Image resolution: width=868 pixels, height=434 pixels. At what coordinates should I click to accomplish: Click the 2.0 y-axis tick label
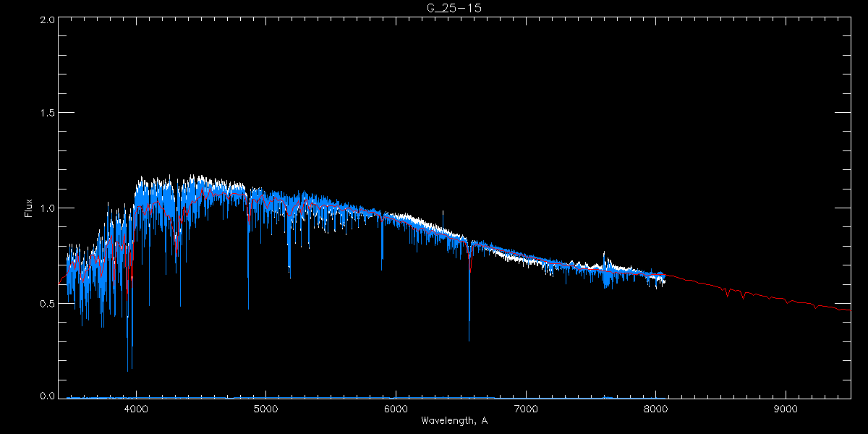[x=48, y=20]
